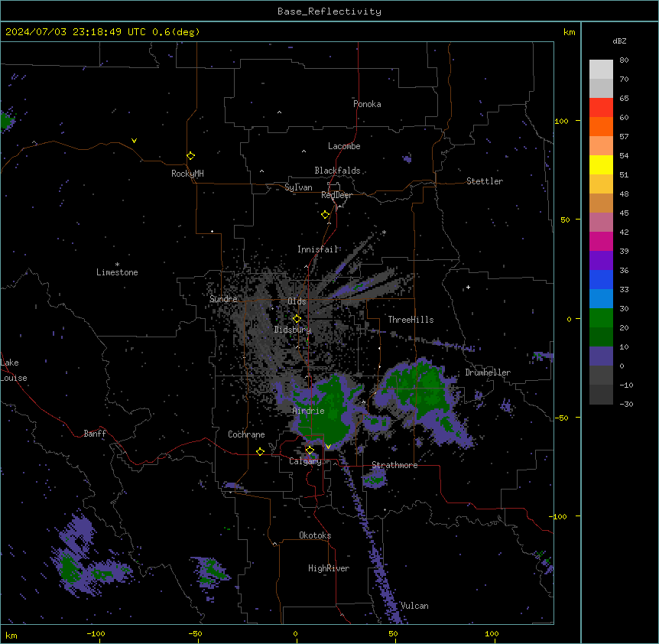Screen dimensions: 659x644
Task: Click the RockyMH label
Action: (187, 174)
